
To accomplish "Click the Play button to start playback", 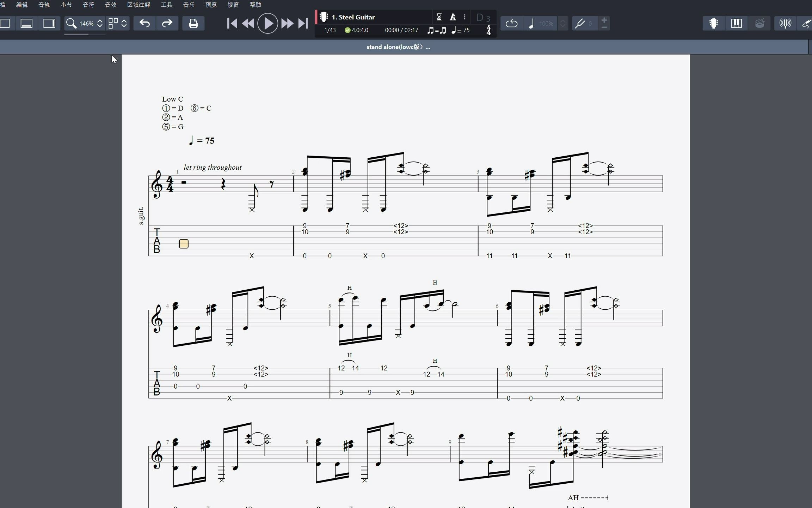I will coord(268,23).
